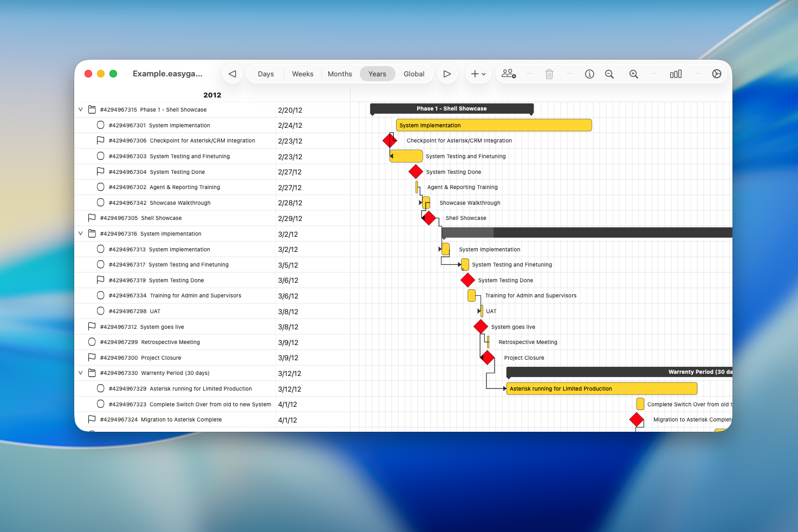Click the info inspector icon

point(589,74)
